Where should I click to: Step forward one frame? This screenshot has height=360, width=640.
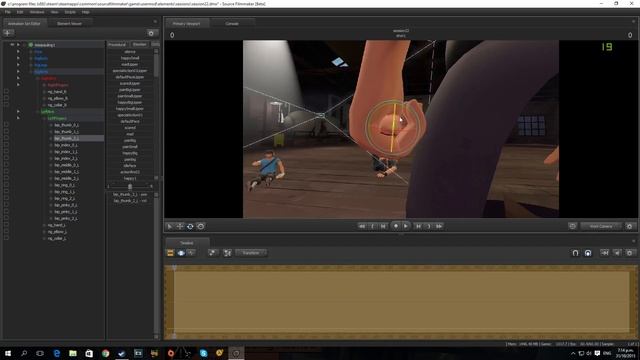pos(418,226)
